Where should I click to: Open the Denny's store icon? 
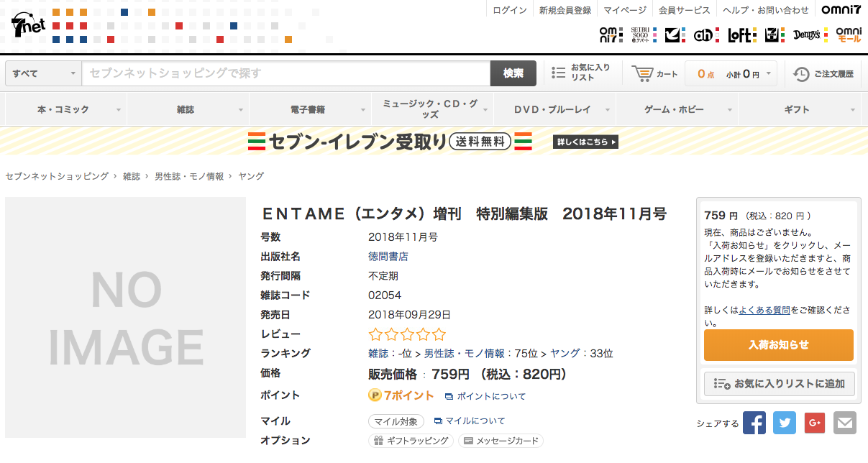pyautogui.click(x=810, y=35)
